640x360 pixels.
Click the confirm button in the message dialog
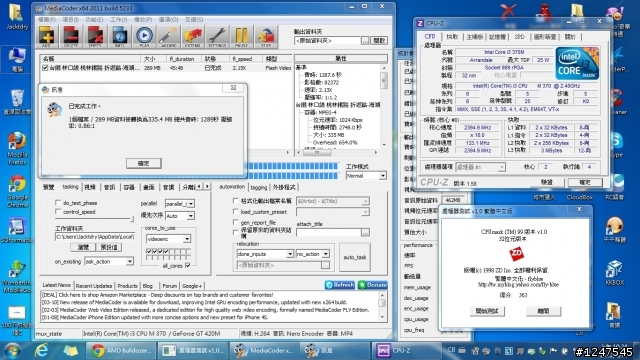click(144, 163)
